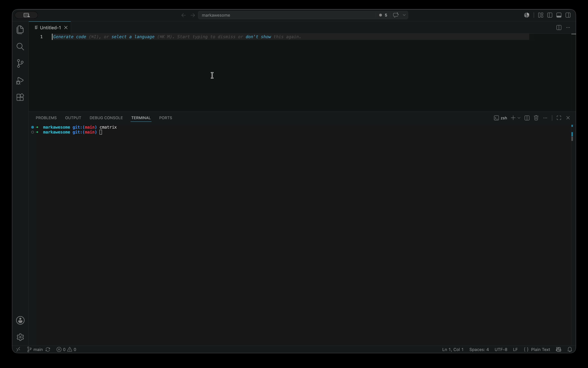The width and height of the screenshot is (588, 368).
Task: Click the markawesome command center search field
Action: 287,15
